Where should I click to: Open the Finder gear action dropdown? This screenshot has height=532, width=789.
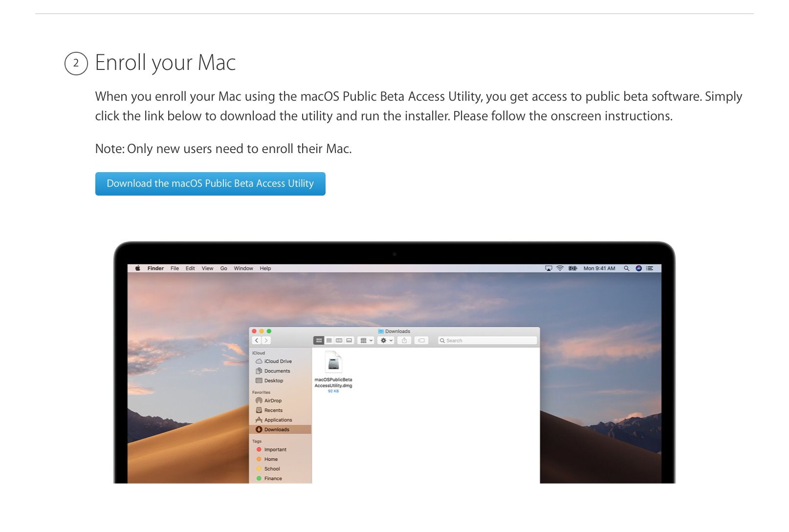pos(386,340)
